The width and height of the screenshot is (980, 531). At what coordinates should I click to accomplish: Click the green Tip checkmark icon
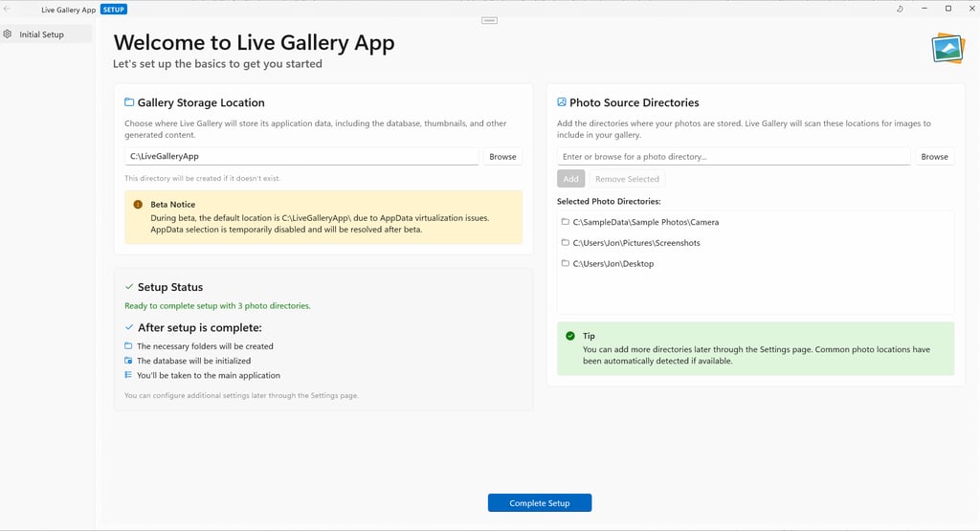(570, 336)
